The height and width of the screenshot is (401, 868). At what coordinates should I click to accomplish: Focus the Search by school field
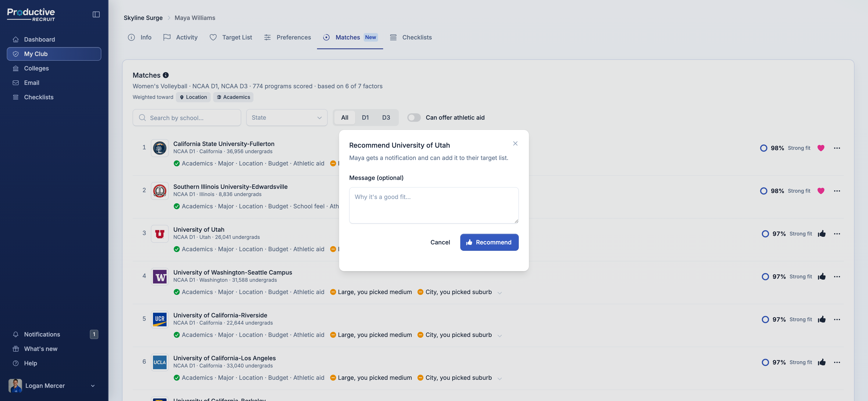click(x=187, y=118)
